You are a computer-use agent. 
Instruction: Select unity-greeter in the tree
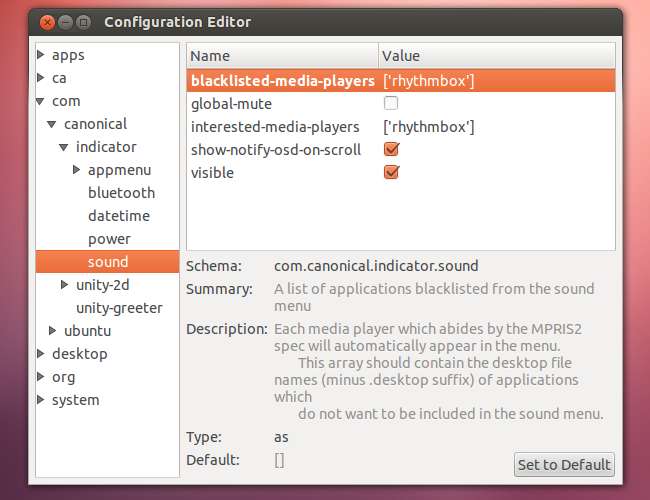pos(119,308)
